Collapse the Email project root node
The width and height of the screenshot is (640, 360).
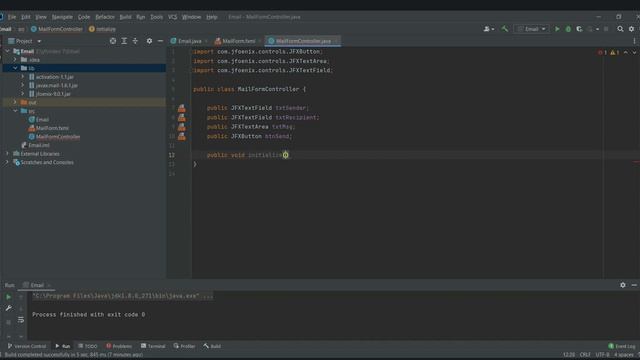pyautogui.click(x=7, y=51)
